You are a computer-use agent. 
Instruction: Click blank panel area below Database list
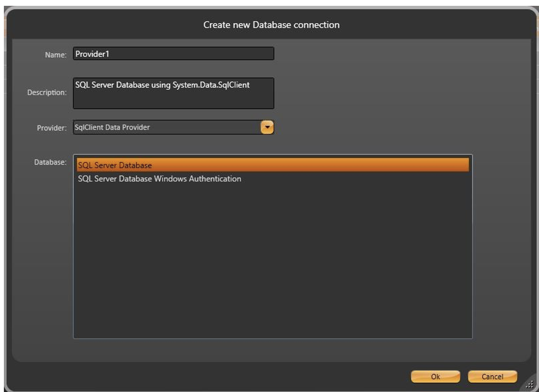[272, 349]
